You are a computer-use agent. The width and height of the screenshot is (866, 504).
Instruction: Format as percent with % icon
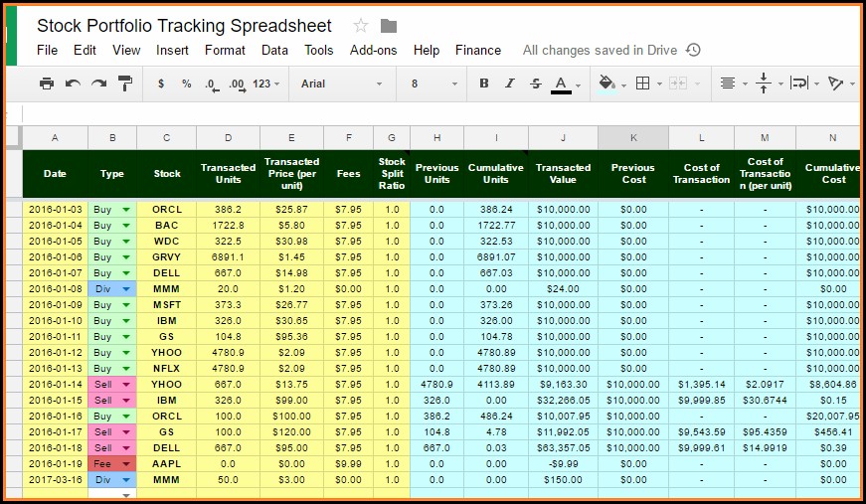tap(187, 84)
